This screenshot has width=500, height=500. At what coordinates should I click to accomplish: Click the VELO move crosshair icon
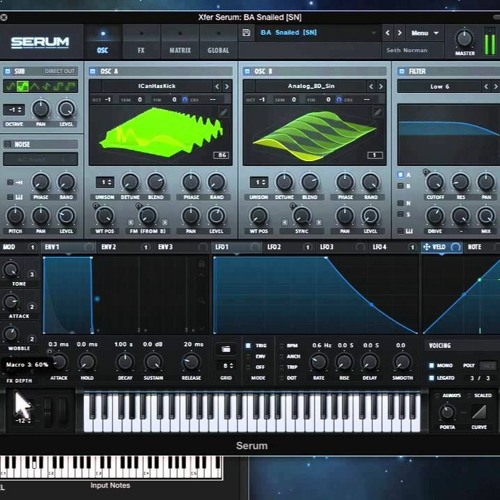point(426,247)
